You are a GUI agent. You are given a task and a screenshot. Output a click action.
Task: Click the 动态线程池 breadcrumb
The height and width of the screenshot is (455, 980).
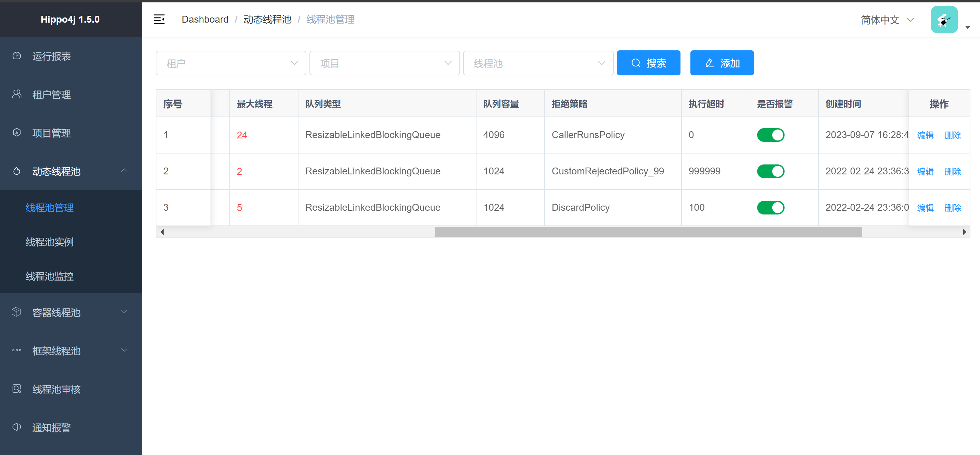tap(267, 20)
